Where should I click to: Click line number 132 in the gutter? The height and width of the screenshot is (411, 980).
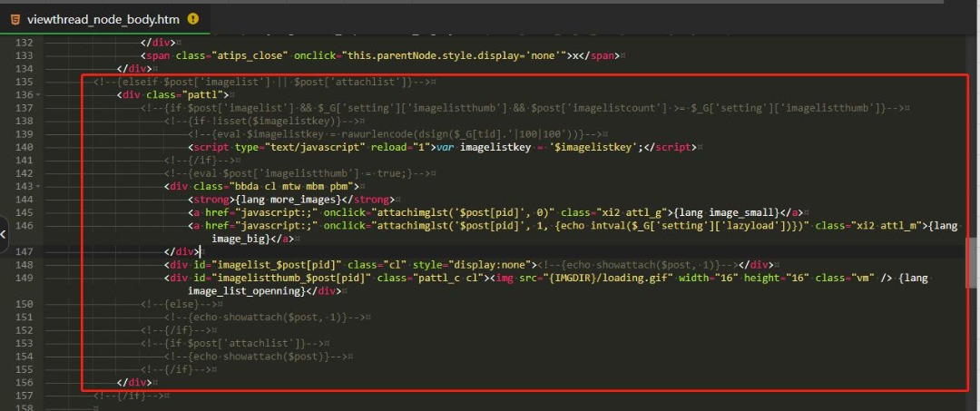(x=23, y=44)
